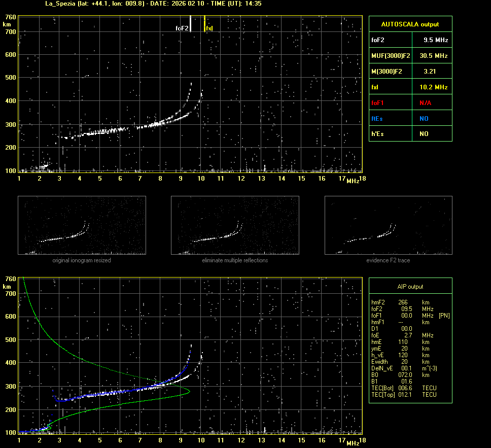Click the yellow fxI marker line atop ionogram
The width and height of the screenshot is (491, 448).
[x=204, y=24]
